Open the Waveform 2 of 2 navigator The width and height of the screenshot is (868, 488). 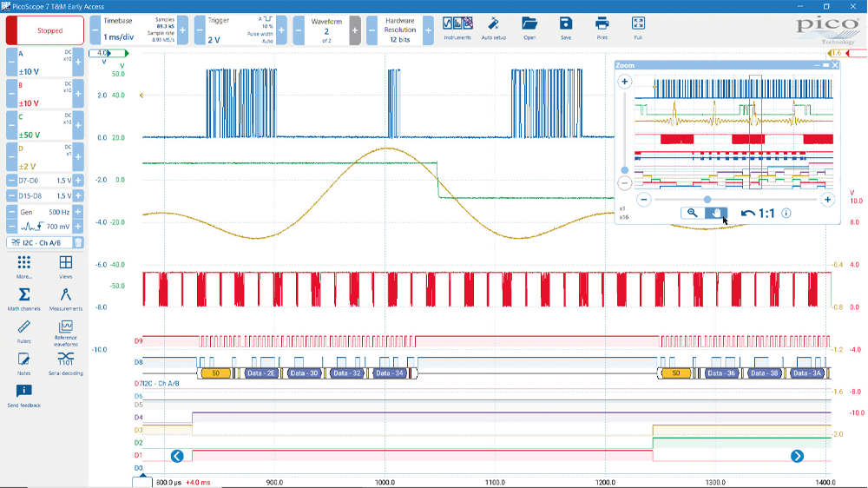[326, 30]
